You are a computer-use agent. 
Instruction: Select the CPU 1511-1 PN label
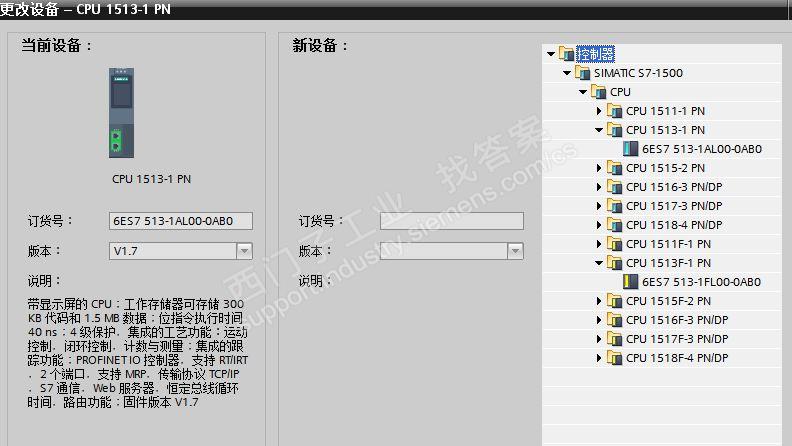tap(665, 111)
